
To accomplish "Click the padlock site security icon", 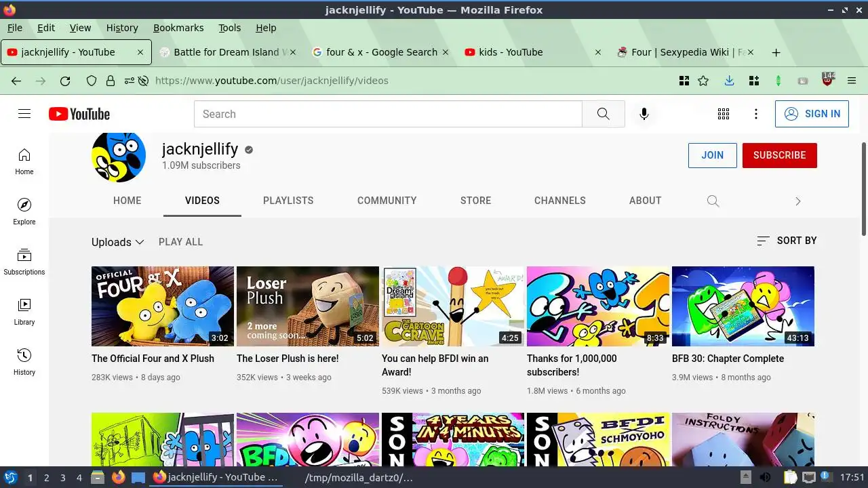I will point(110,81).
